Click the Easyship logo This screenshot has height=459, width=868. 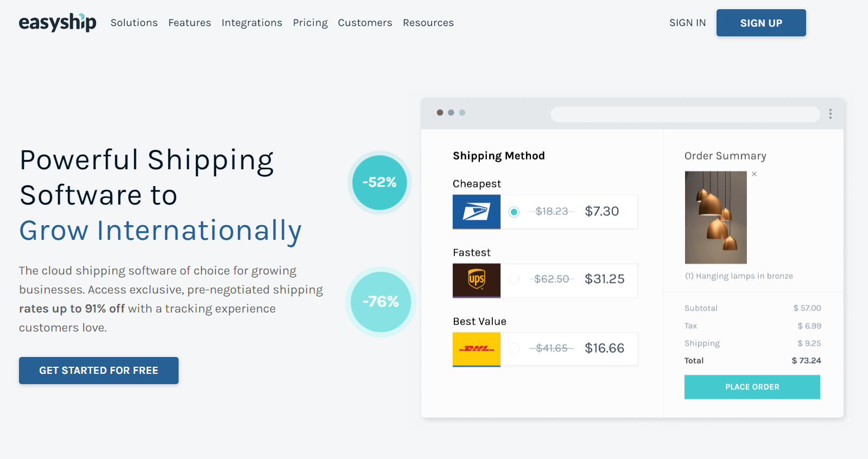pos(58,23)
